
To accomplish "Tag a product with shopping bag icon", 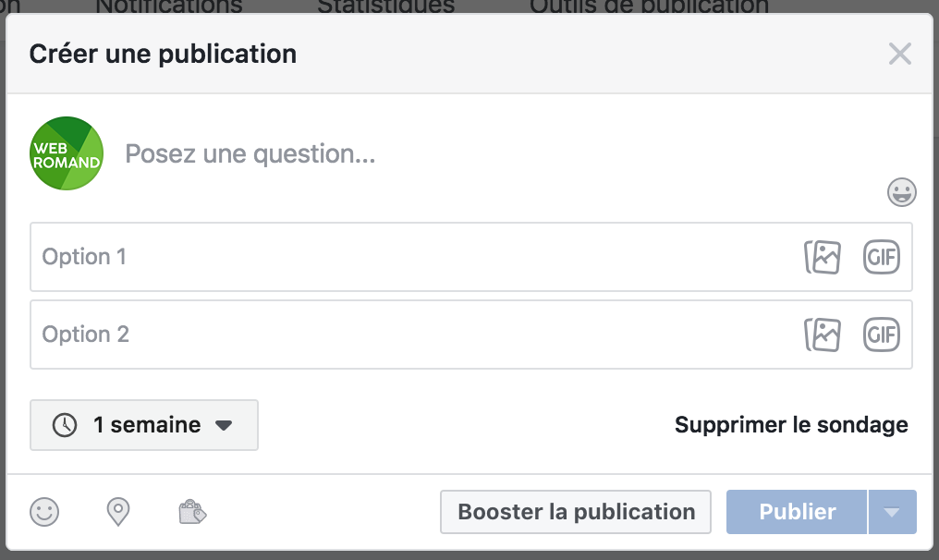I will point(191,511).
